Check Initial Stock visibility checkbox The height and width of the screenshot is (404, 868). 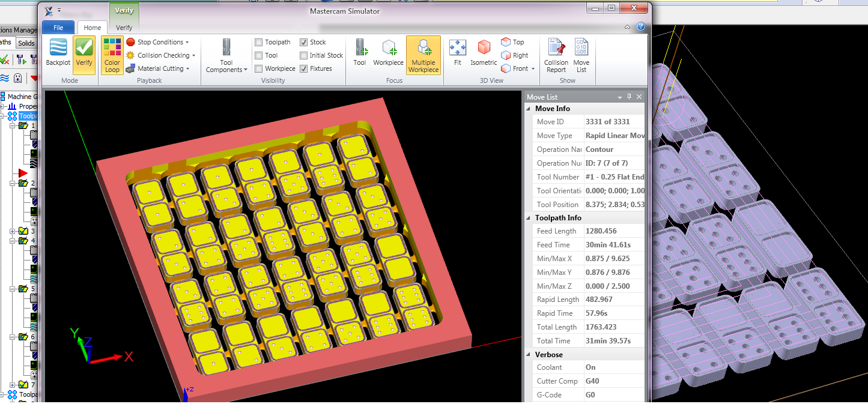(x=303, y=55)
